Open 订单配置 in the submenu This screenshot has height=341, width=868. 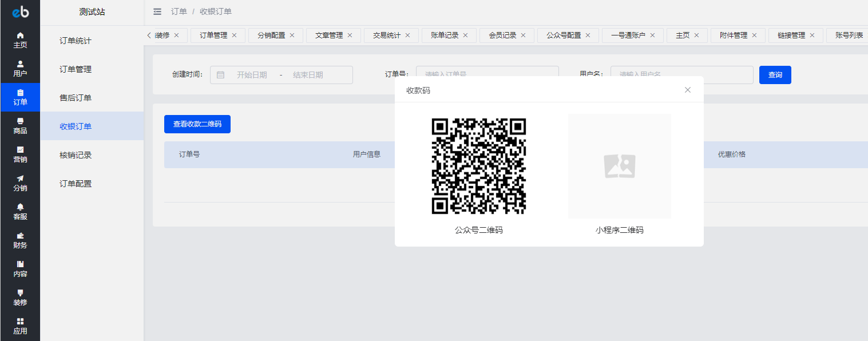coord(92,184)
